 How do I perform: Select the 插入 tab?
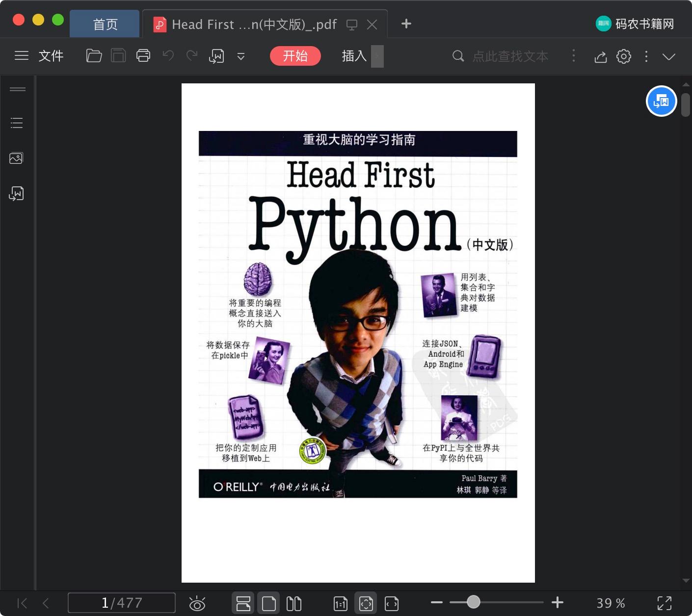[x=354, y=56]
